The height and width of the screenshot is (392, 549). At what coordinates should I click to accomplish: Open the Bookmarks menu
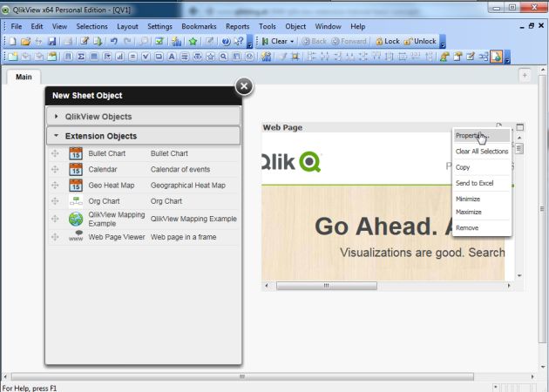[199, 27]
